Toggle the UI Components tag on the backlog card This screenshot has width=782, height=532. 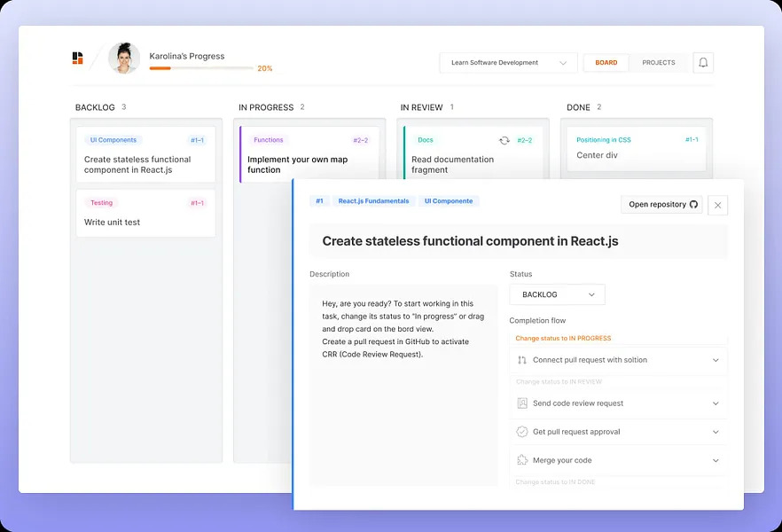pyautogui.click(x=113, y=140)
